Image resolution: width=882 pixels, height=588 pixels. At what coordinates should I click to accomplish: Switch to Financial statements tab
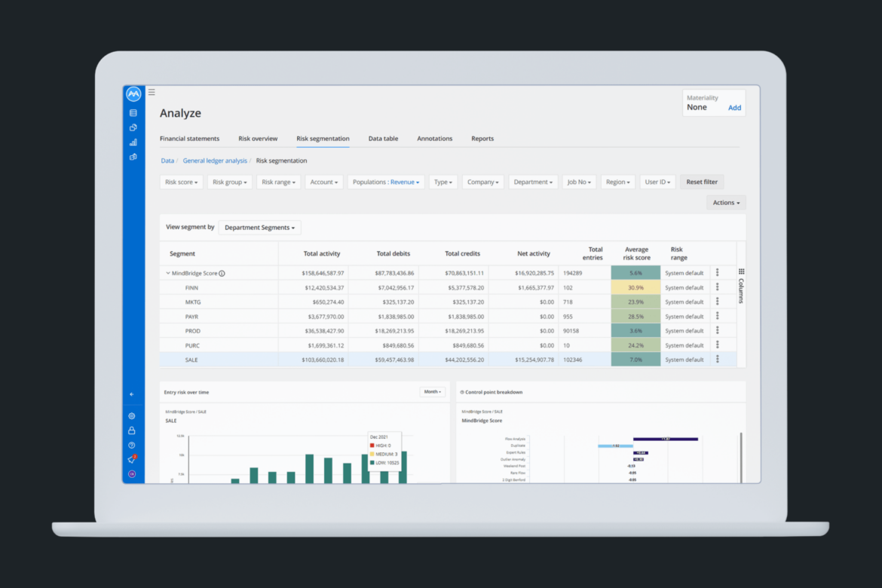click(189, 139)
